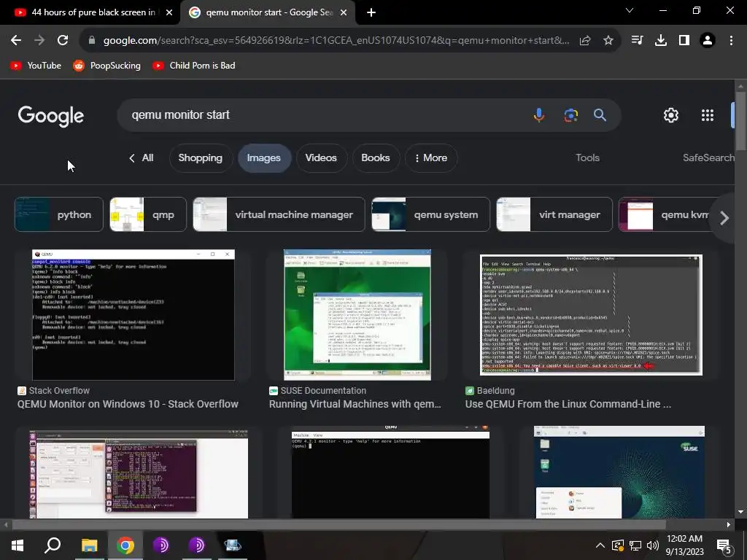747x560 pixels.
Task: Close the qemu monitor start tab
Action: click(x=344, y=12)
